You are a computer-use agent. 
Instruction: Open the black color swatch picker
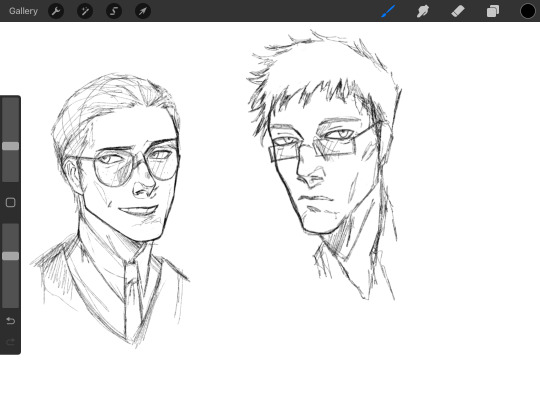(528, 11)
